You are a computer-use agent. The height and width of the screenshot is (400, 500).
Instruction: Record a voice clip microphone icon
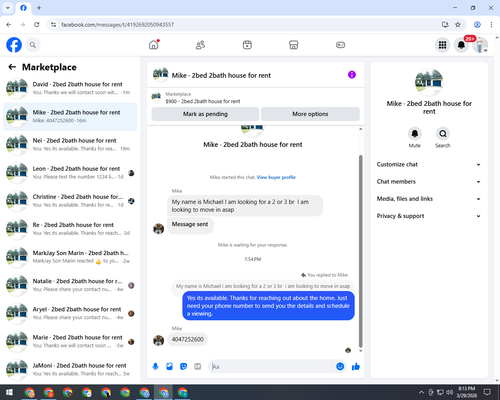(x=155, y=367)
